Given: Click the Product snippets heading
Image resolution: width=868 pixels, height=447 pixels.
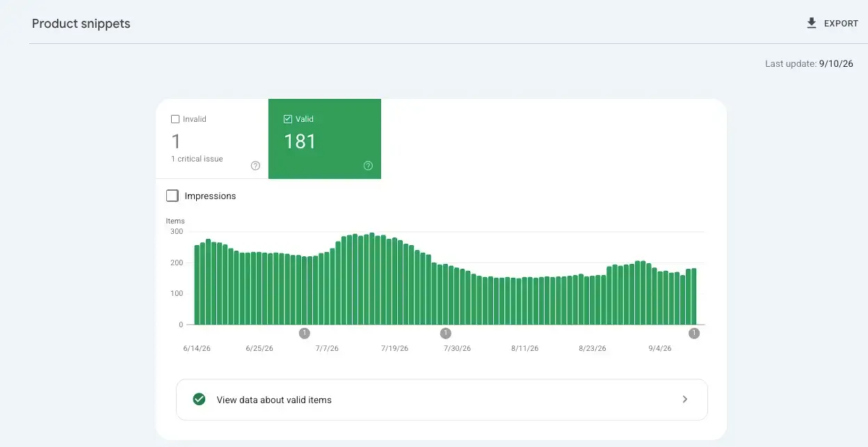Looking at the screenshot, I should pos(81,24).
